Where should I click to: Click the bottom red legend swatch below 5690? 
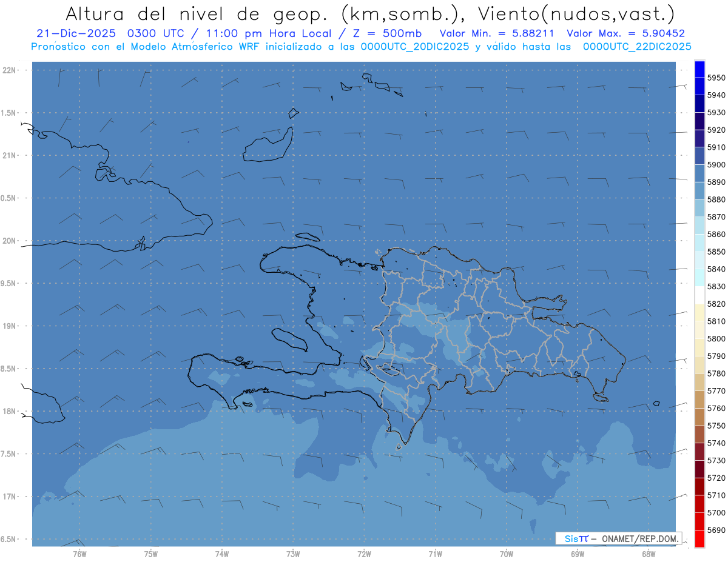click(699, 538)
